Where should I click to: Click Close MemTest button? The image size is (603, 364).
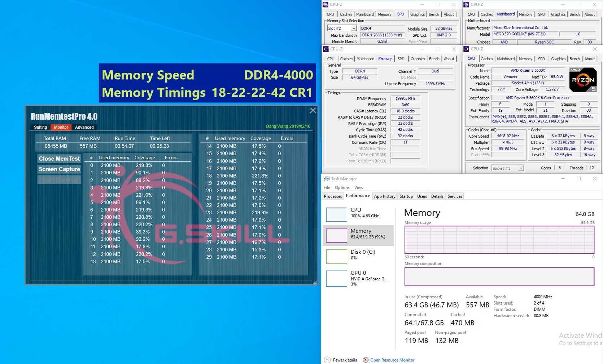click(59, 159)
